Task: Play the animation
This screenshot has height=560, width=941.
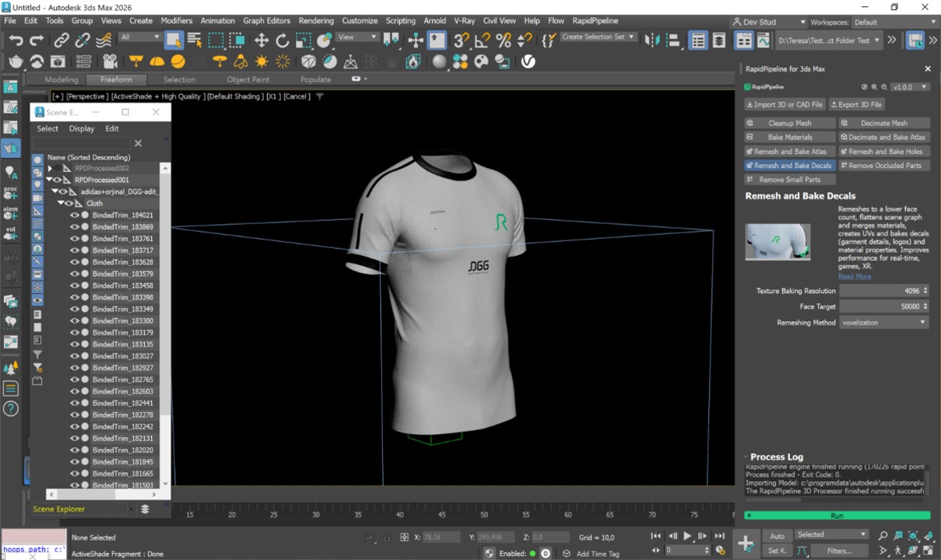Action: point(687,536)
